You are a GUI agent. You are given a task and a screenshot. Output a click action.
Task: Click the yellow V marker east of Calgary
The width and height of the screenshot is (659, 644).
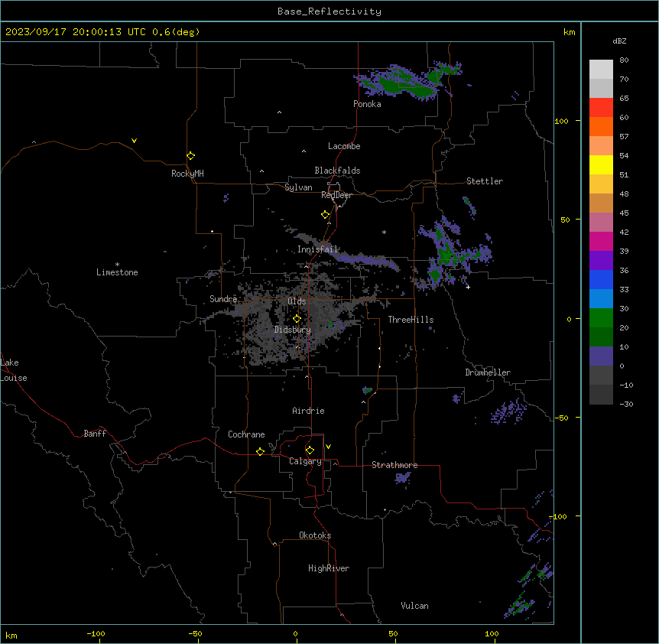pyautogui.click(x=328, y=447)
